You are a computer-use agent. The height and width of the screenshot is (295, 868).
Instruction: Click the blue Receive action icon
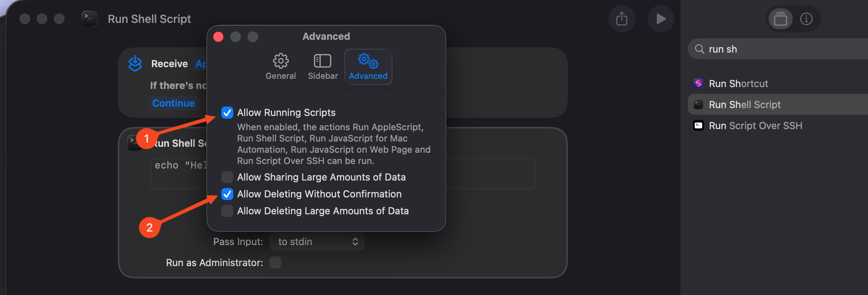pyautogui.click(x=135, y=63)
